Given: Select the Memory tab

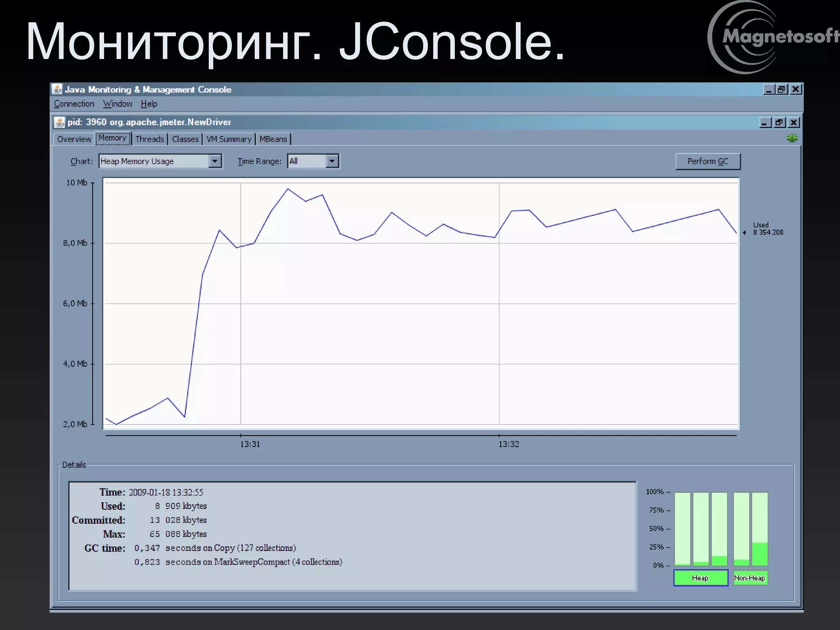Looking at the screenshot, I should click(112, 138).
